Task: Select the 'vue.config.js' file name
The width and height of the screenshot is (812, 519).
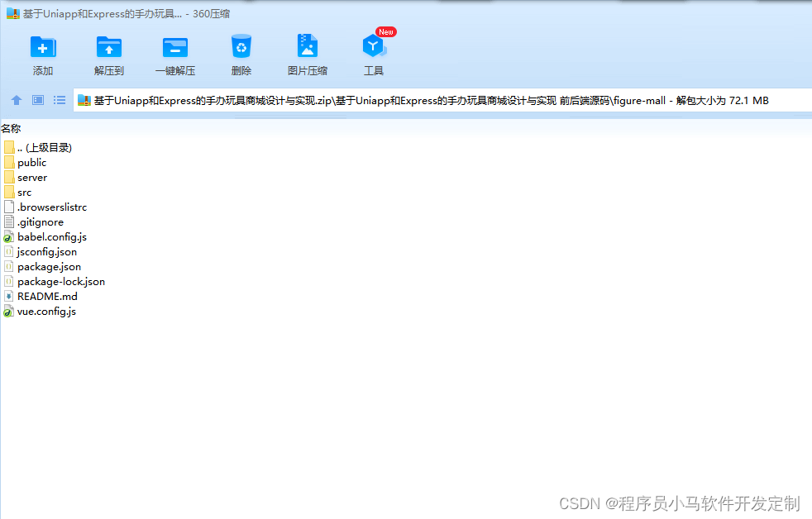Action: pyautogui.click(x=46, y=312)
